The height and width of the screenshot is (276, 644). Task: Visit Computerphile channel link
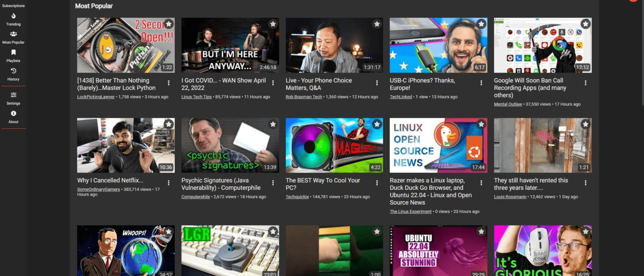coord(195,197)
